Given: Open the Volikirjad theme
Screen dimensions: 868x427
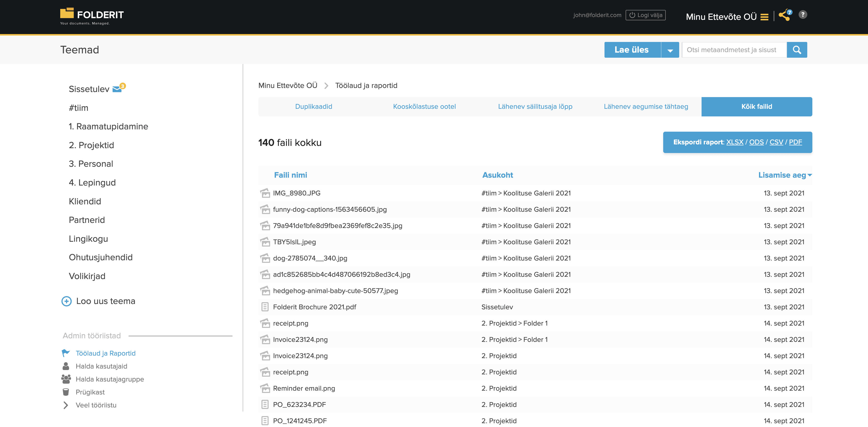Looking at the screenshot, I should pos(87,276).
